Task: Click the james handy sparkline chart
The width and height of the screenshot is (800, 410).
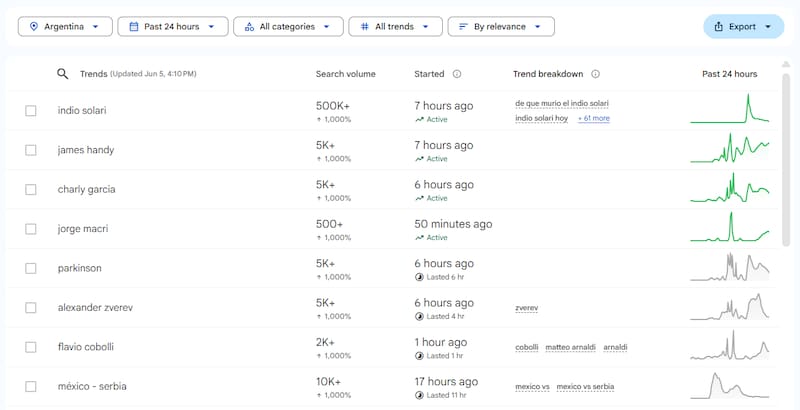Action: coord(730,148)
